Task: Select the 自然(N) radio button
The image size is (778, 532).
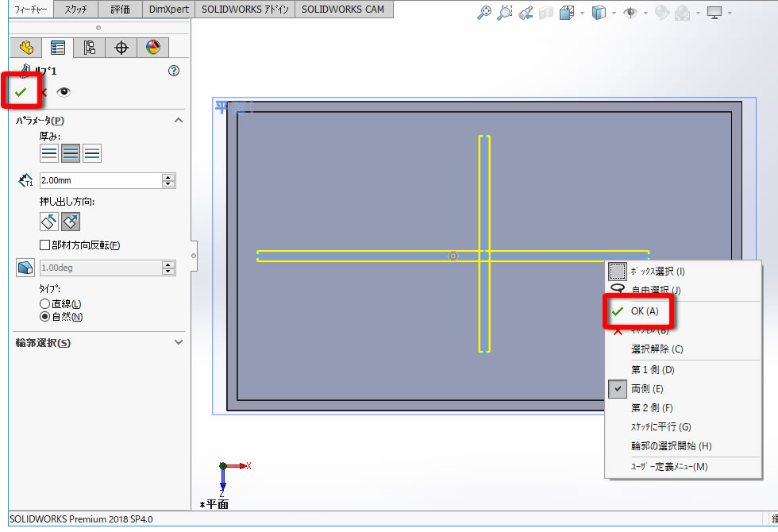Action: (x=44, y=317)
